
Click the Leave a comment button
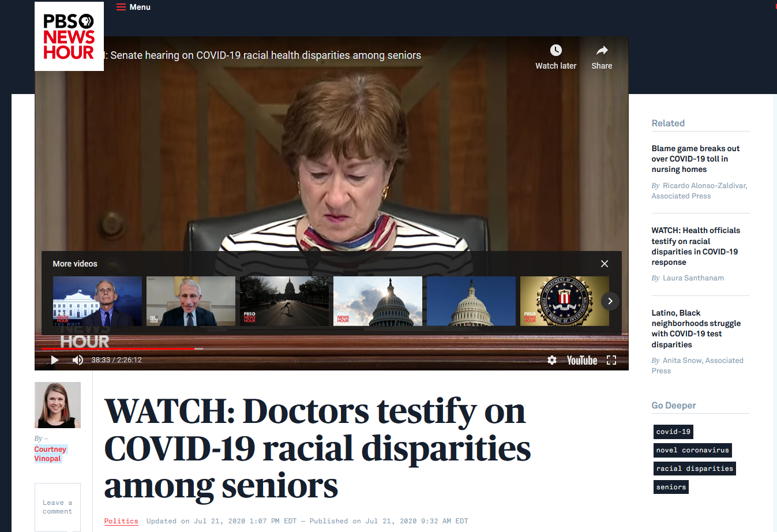(58, 507)
